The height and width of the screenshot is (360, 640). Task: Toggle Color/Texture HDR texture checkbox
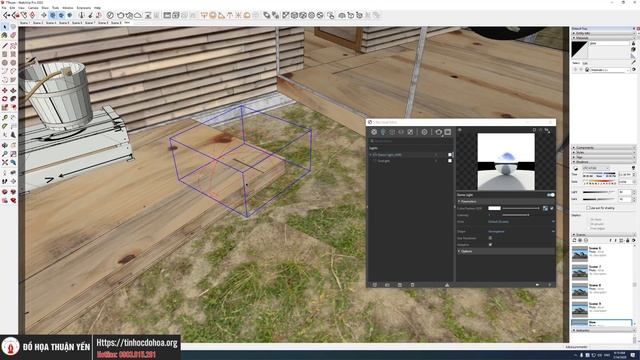[x=552, y=208]
